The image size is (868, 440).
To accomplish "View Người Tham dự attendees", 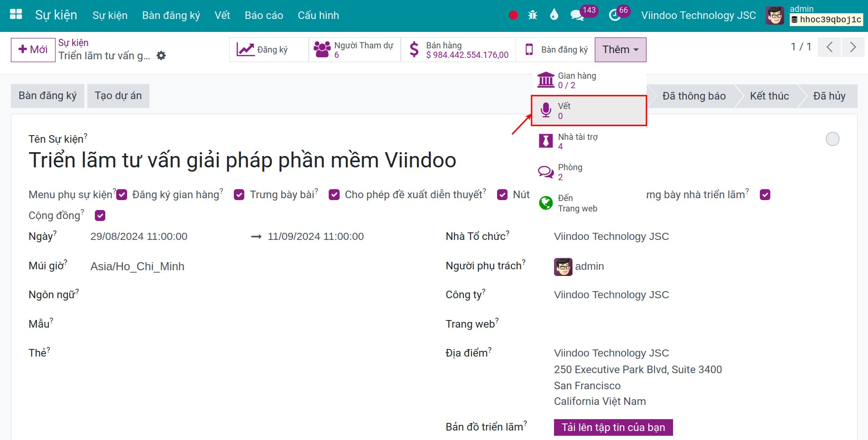I will tap(355, 50).
